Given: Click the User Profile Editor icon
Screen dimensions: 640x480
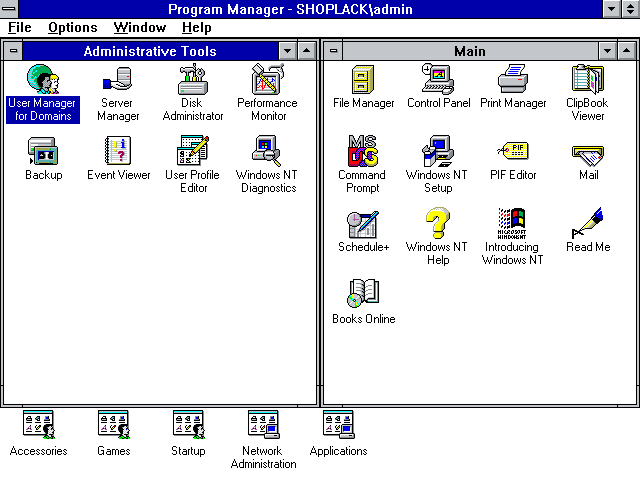Looking at the screenshot, I should (193, 151).
